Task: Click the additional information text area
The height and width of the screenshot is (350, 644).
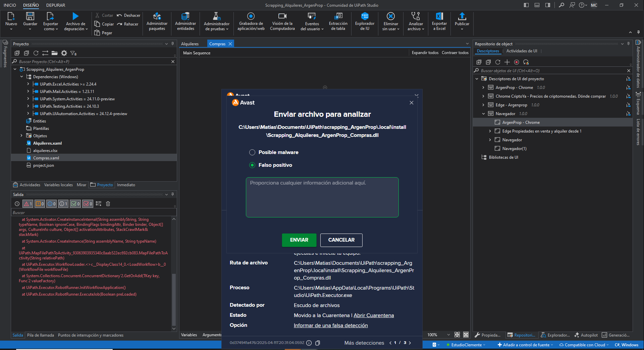Action: pyautogui.click(x=322, y=197)
